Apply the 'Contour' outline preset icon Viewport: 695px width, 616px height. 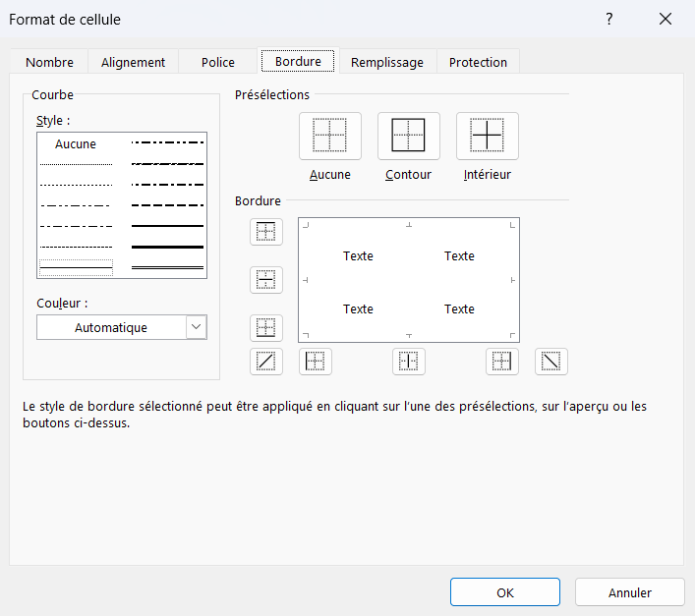click(x=408, y=136)
